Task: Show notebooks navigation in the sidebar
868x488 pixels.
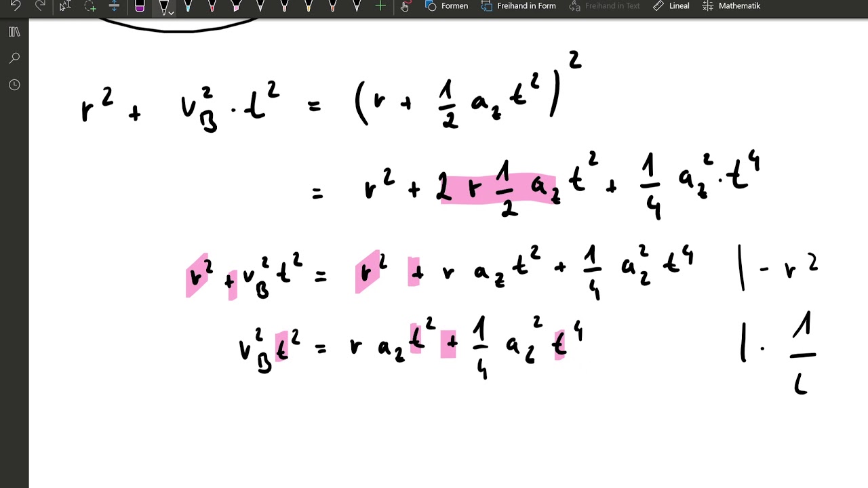Action: point(14,32)
